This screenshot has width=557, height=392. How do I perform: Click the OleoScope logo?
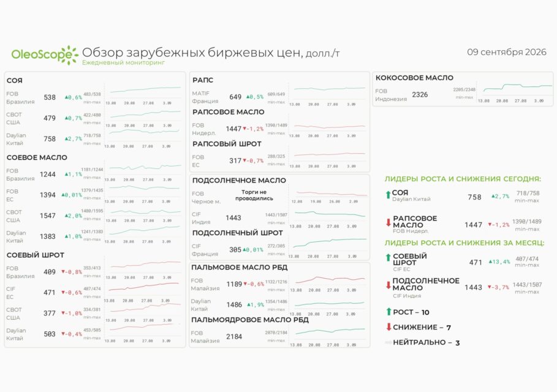coord(45,55)
